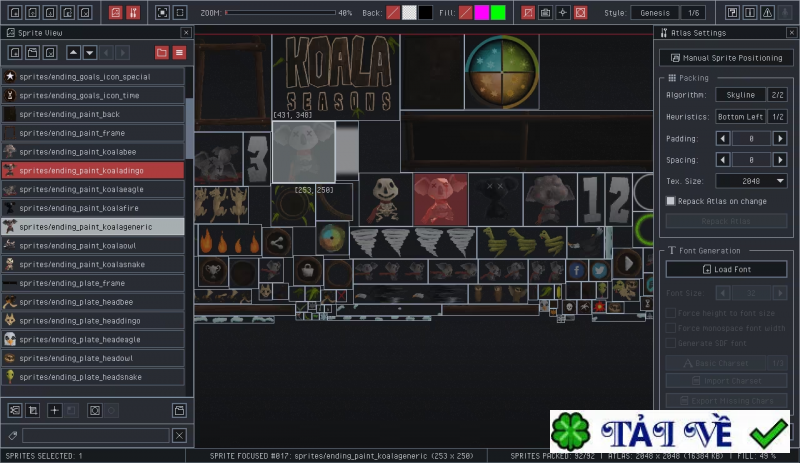Viewport: 800px width, 463px height.
Task: Select sprites/ending_goals_icon_special row
Action: pyautogui.click(x=93, y=77)
